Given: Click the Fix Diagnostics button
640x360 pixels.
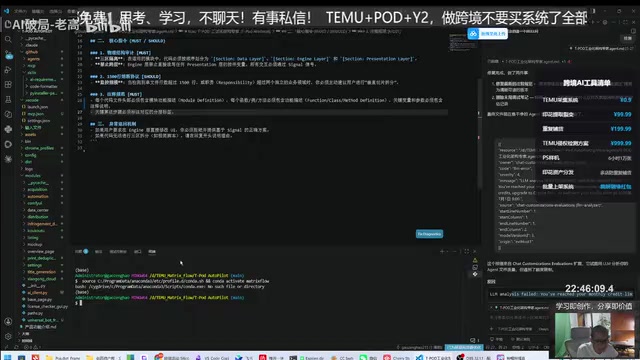Looking at the screenshot, I should pyautogui.click(x=429, y=234).
